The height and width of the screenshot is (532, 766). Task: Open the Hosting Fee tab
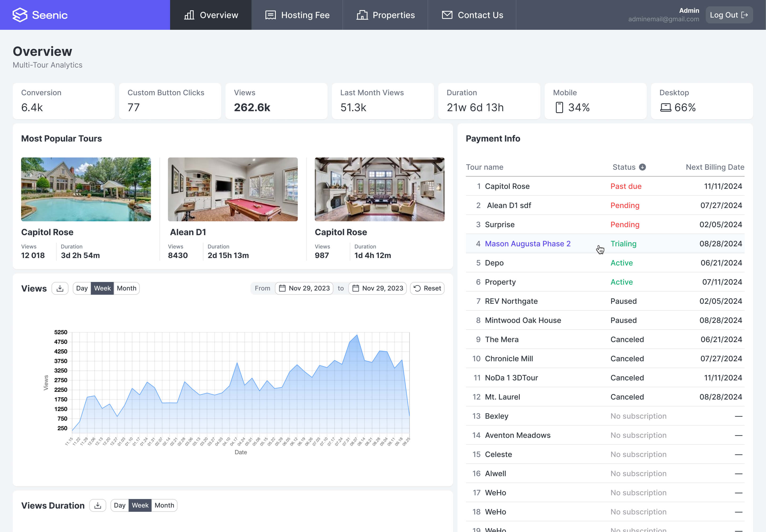point(297,15)
